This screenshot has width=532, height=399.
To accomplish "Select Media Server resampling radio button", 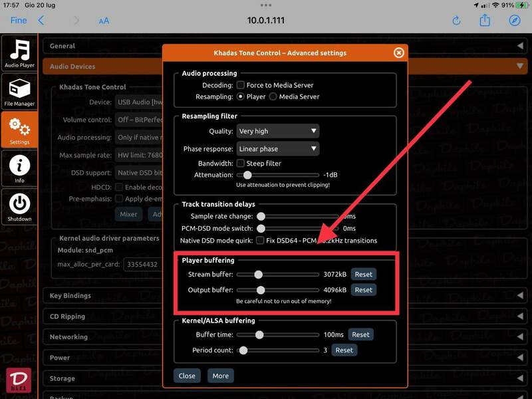I will tap(273, 96).
